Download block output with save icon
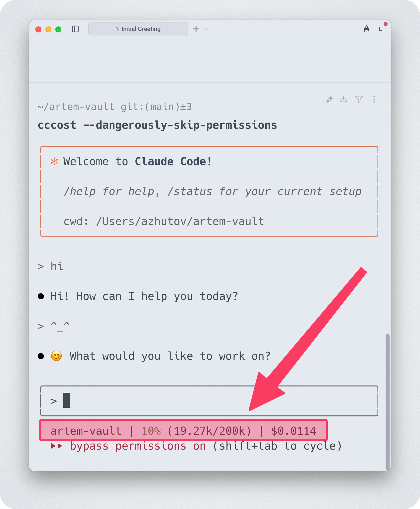The width and height of the screenshot is (420, 509). pos(344,99)
